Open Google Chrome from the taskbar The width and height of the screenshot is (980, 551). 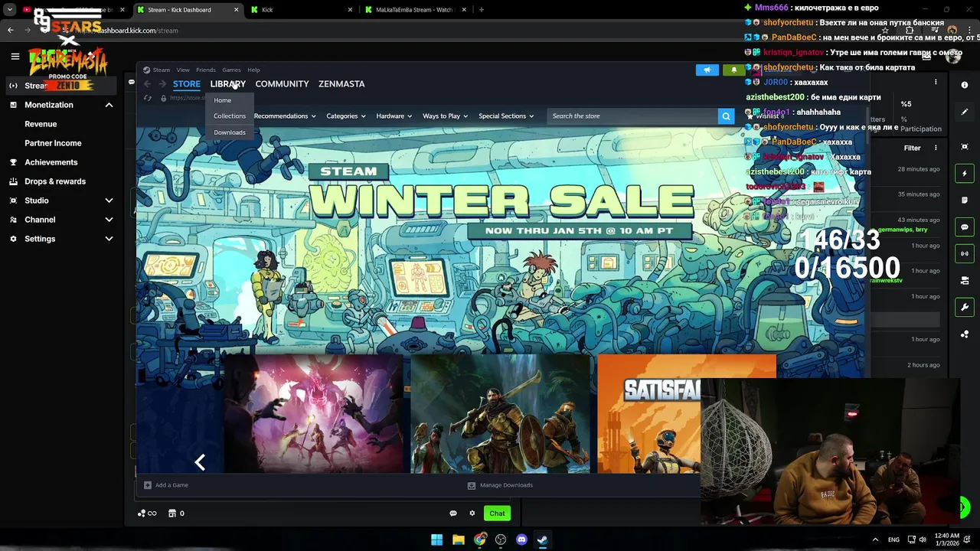[479, 540]
